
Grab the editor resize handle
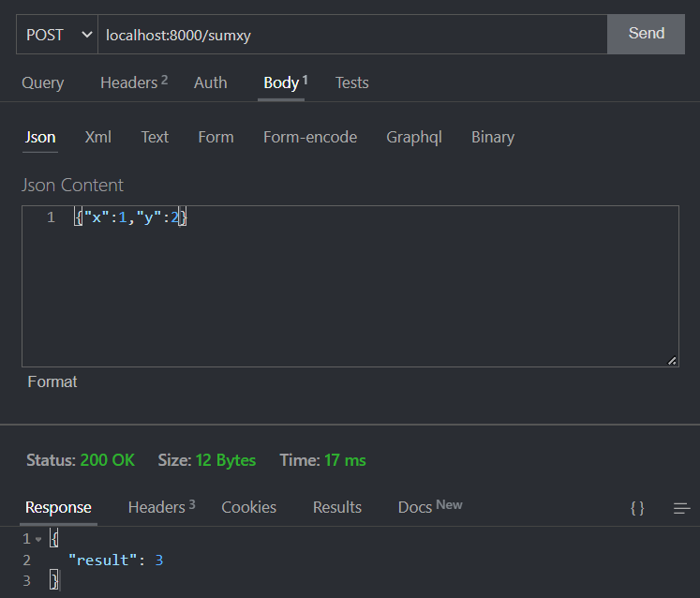pos(672,361)
